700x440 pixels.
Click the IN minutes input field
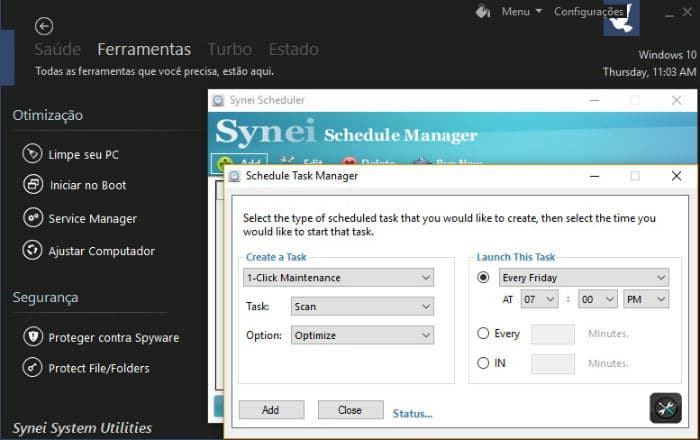click(553, 364)
